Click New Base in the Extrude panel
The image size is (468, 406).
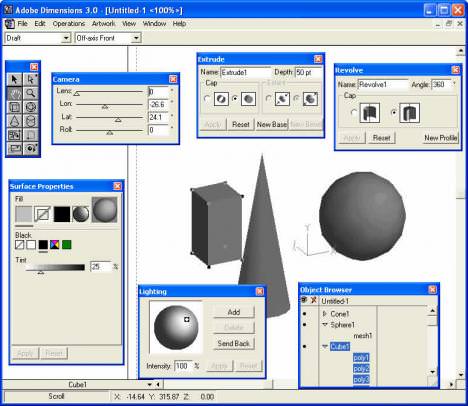click(x=272, y=125)
